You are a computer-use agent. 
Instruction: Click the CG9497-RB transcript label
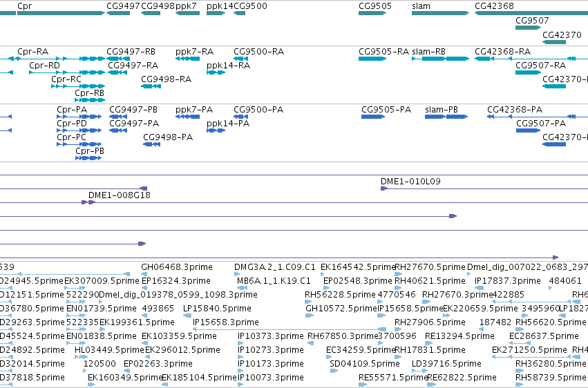pos(131,52)
